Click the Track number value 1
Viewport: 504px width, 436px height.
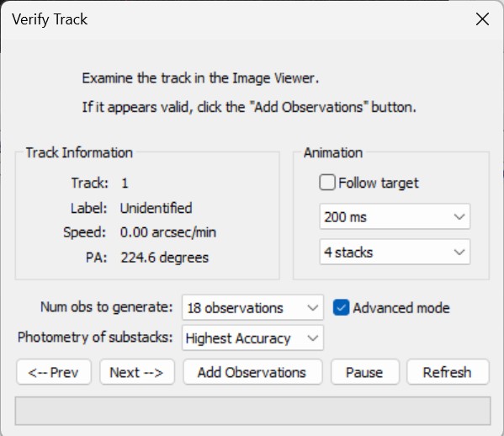[x=125, y=183]
